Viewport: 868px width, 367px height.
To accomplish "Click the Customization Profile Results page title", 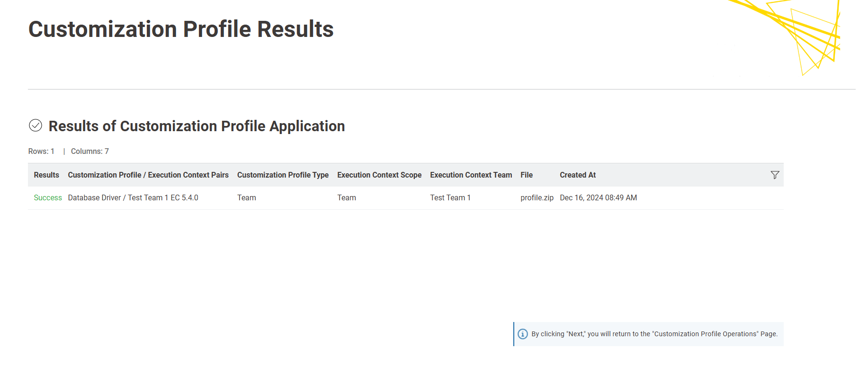I will click(x=181, y=29).
